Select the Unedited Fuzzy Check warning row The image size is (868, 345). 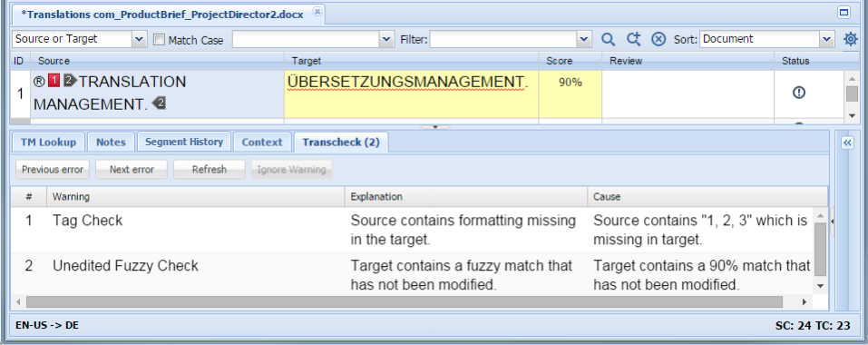click(x=413, y=275)
